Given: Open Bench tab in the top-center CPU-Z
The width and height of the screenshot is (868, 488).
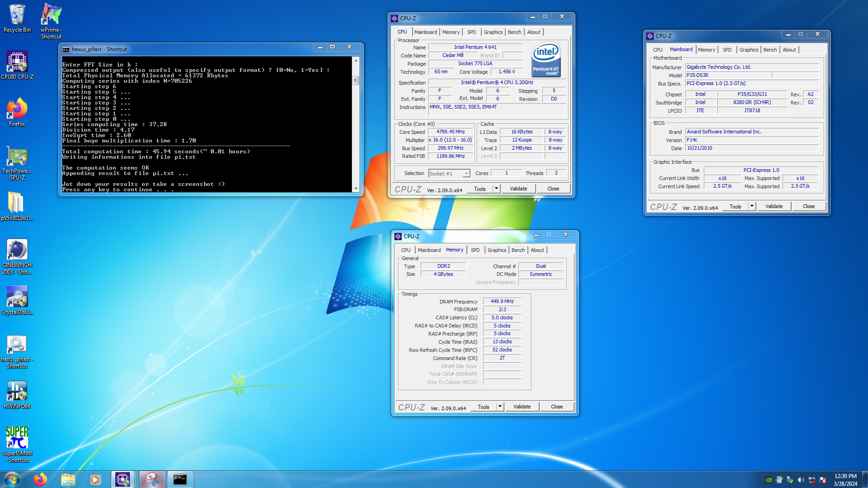Looking at the screenshot, I should (x=514, y=32).
